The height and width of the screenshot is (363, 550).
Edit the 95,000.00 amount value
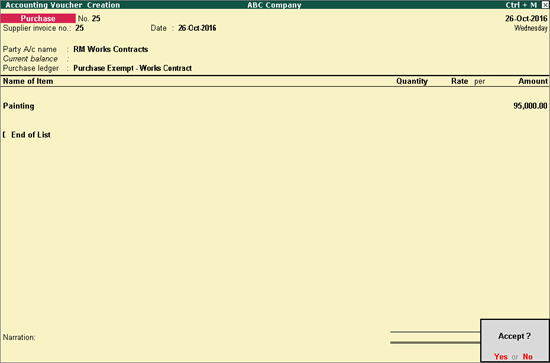[x=530, y=106]
